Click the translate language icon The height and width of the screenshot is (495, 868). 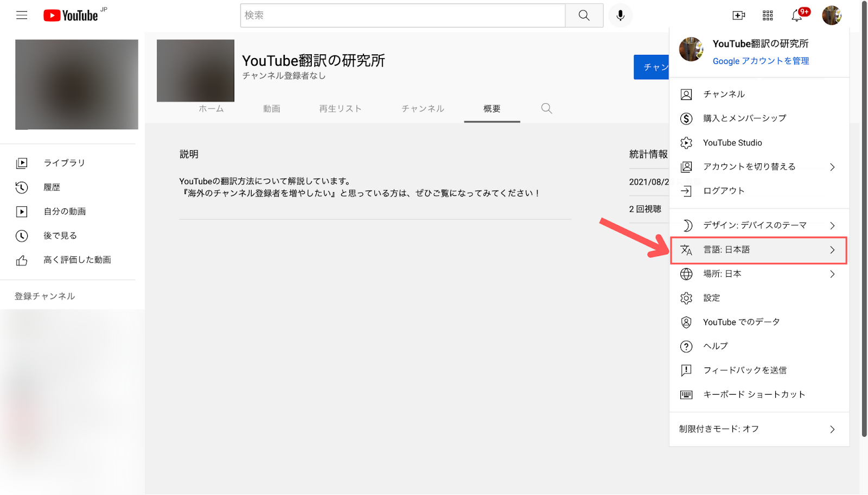686,250
